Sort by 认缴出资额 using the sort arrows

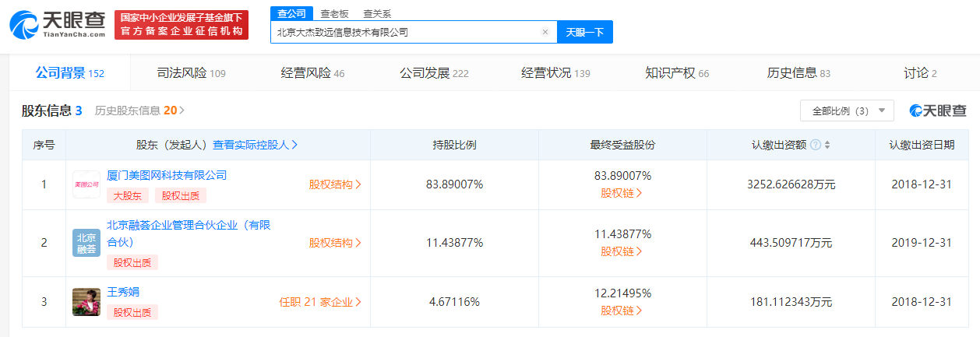pos(827,145)
